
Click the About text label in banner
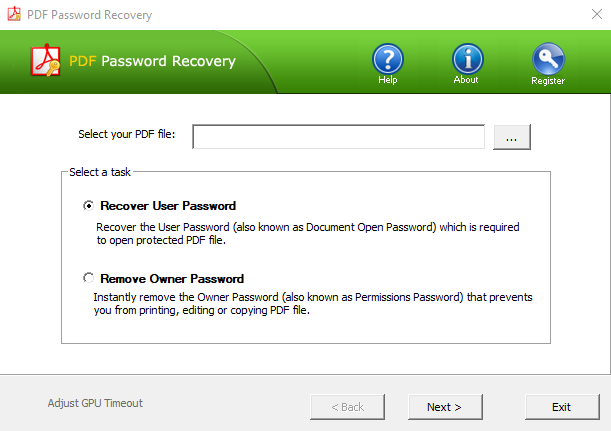pos(466,80)
